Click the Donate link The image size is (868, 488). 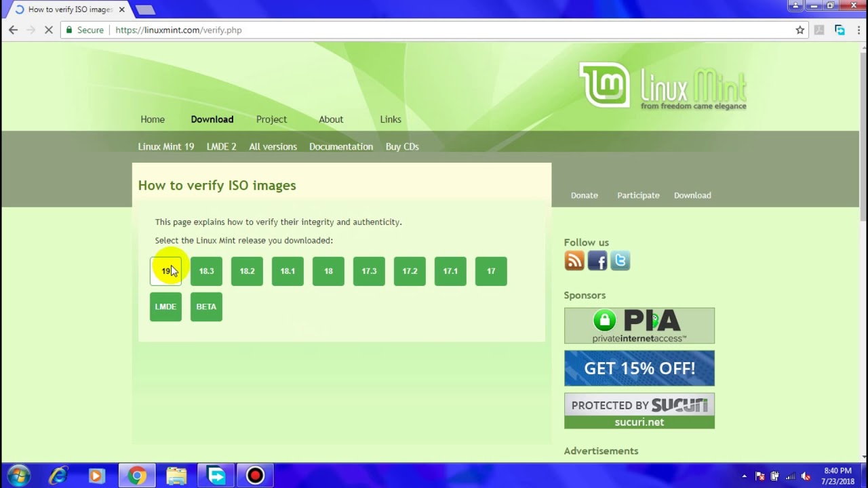point(585,195)
